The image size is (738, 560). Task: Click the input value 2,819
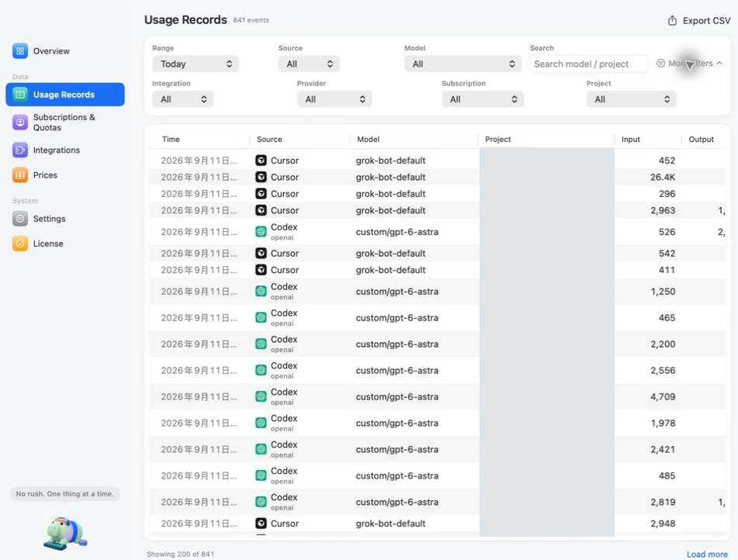click(x=663, y=502)
